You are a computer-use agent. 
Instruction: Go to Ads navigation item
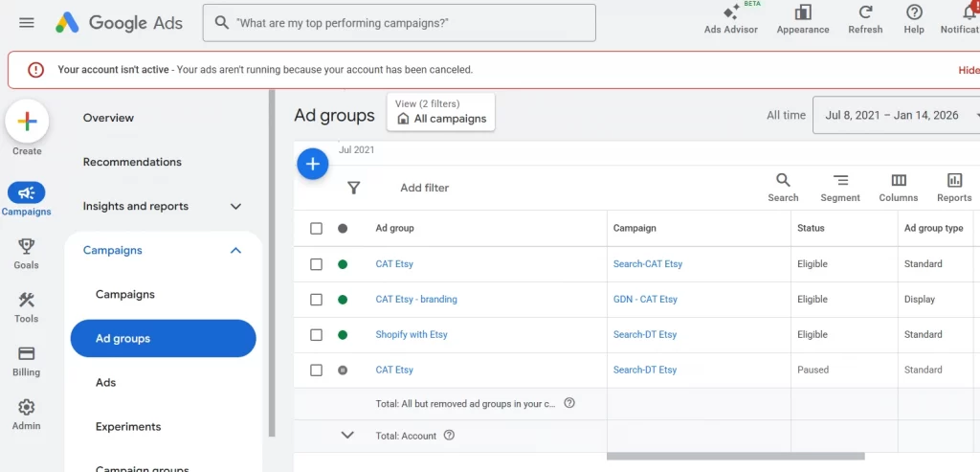pos(105,383)
